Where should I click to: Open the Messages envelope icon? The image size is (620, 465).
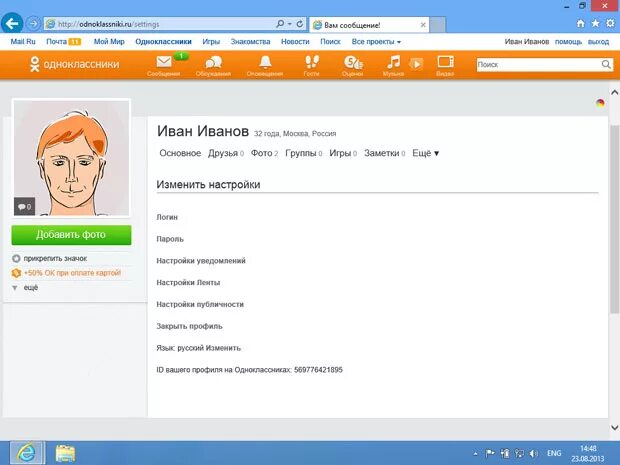[164, 62]
